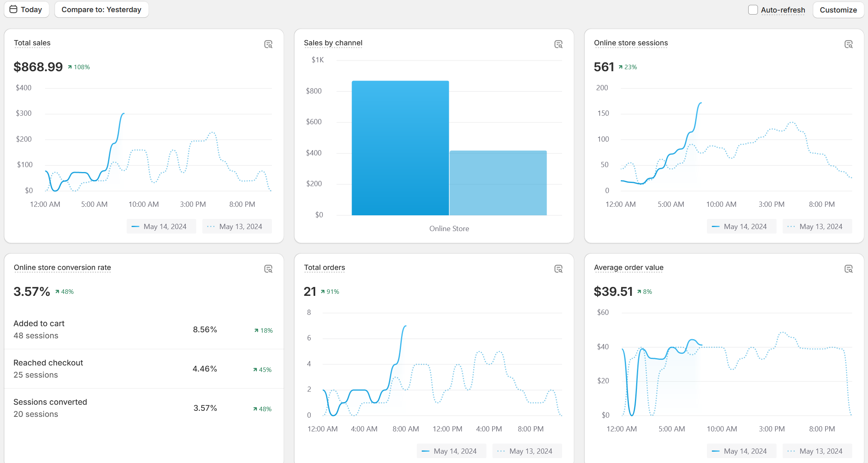Open the Online store sessions card title
Screen dimensions: 868x463
(x=631, y=43)
